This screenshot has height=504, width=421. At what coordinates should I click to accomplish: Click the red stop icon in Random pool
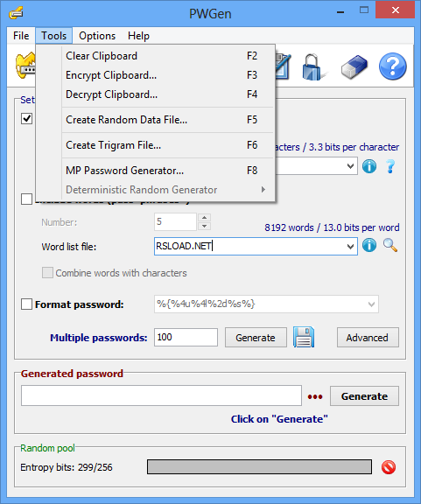point(389,467)
